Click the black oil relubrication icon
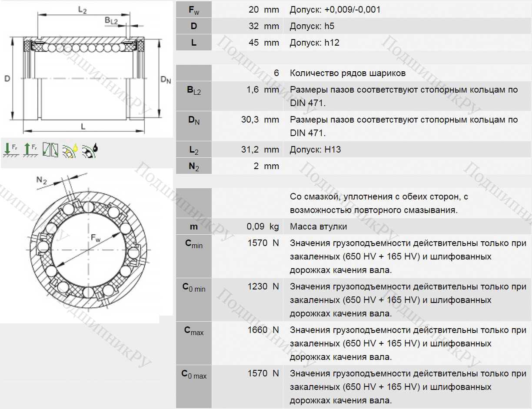This screenshot has width=532, height=409. click(90, 150)
